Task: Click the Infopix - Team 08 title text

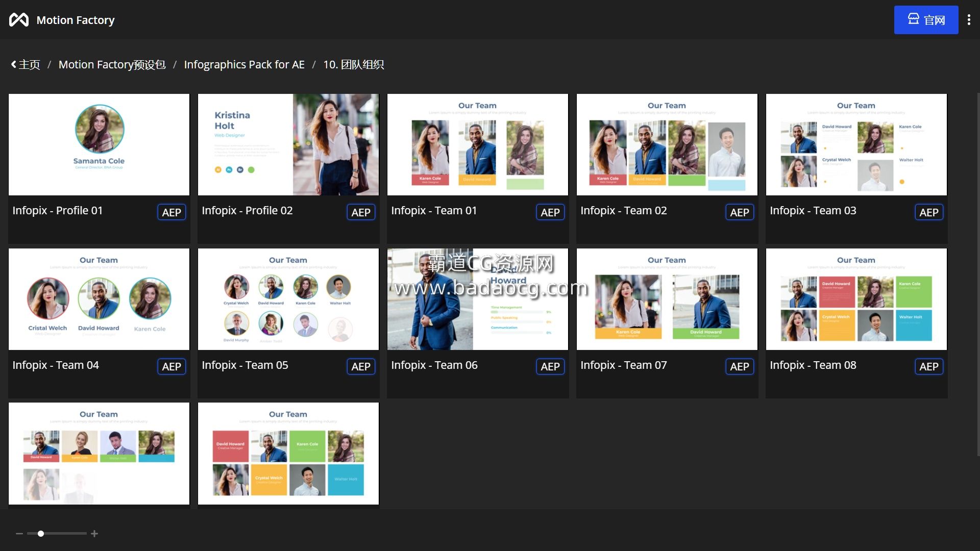Action: 813,365
